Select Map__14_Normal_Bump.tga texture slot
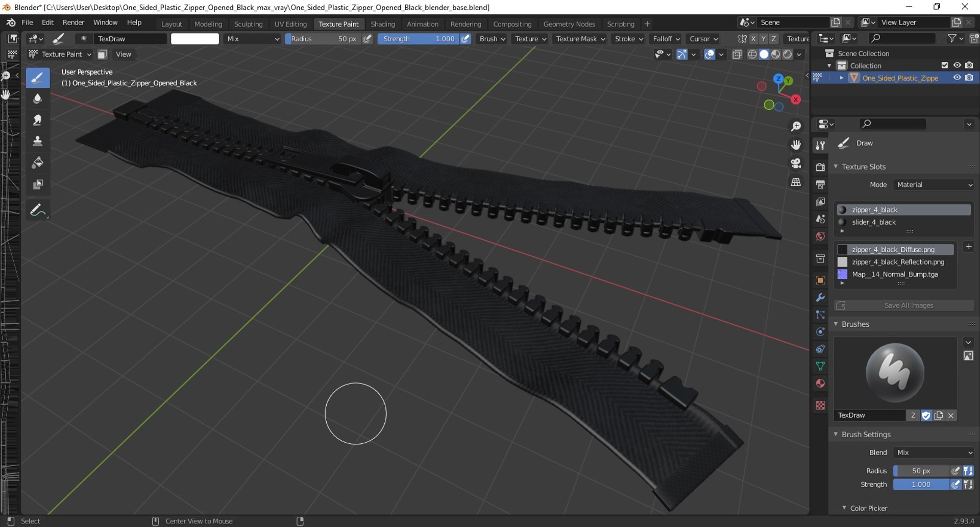This screenshot has width=980, height=527. pyautogui.click(x=896, y=274)
